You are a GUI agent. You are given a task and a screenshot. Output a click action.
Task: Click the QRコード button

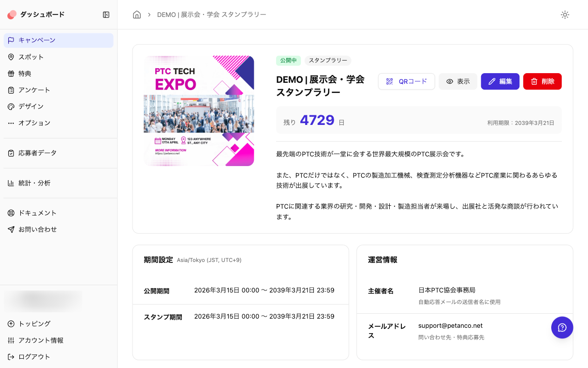tap(407, 81)
